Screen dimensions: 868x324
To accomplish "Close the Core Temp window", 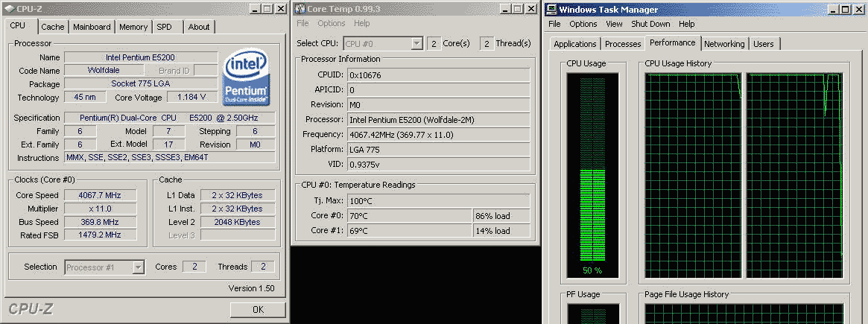I will pyautogui.click(x=531, y=8).
